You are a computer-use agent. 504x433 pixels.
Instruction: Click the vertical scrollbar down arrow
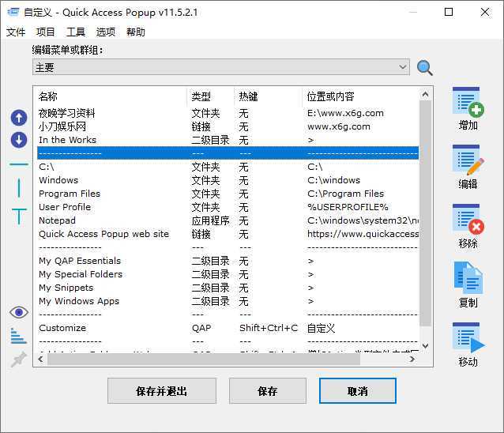[426, 346]
